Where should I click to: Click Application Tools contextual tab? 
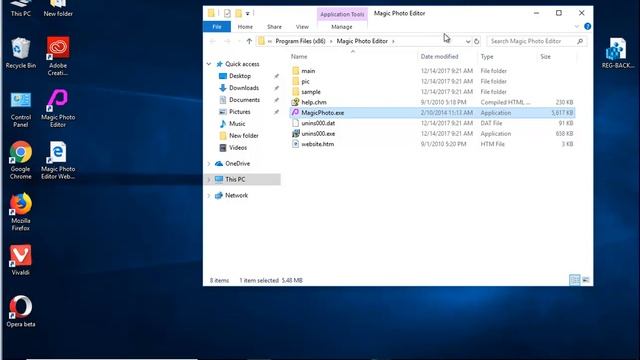[342, 14]
